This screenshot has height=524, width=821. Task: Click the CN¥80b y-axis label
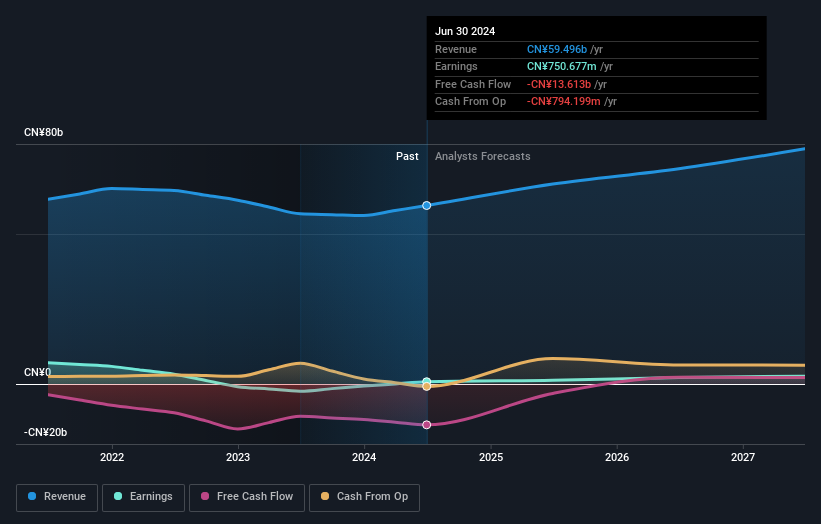point(43,132)
